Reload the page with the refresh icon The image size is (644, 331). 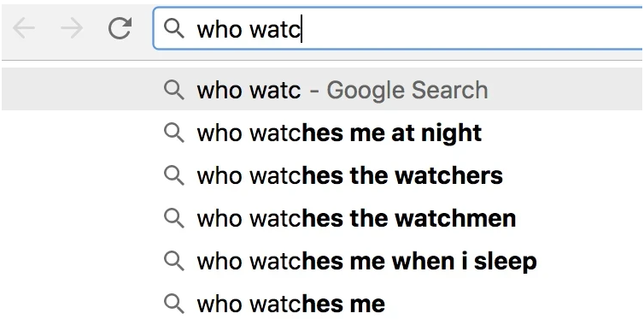click(x=120, y=28)
